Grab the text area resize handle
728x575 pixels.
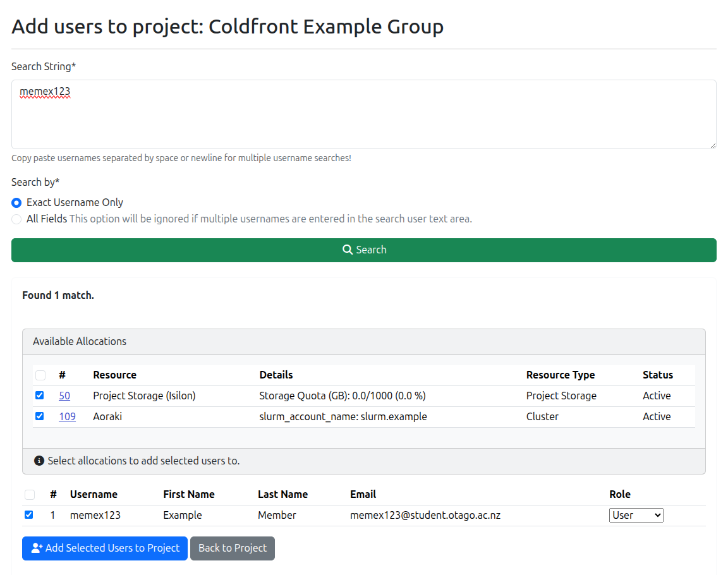point(713,145)
